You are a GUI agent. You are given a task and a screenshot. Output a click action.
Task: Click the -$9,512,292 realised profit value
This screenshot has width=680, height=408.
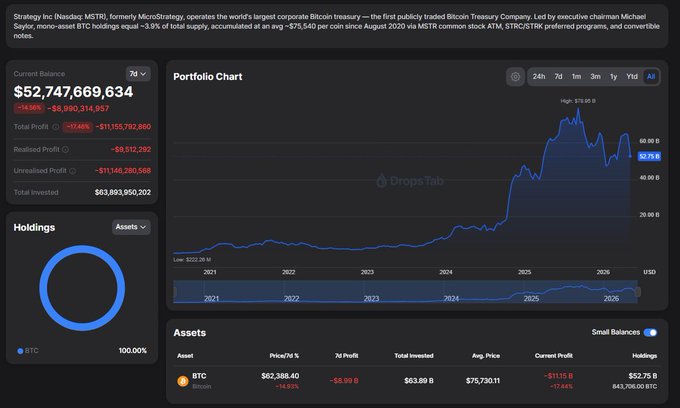(x=131, y=150)
